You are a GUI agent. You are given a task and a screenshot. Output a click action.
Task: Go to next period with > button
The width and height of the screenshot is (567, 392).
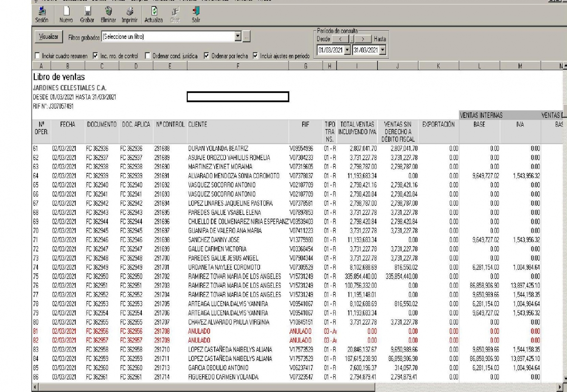(x=363, y=39)
